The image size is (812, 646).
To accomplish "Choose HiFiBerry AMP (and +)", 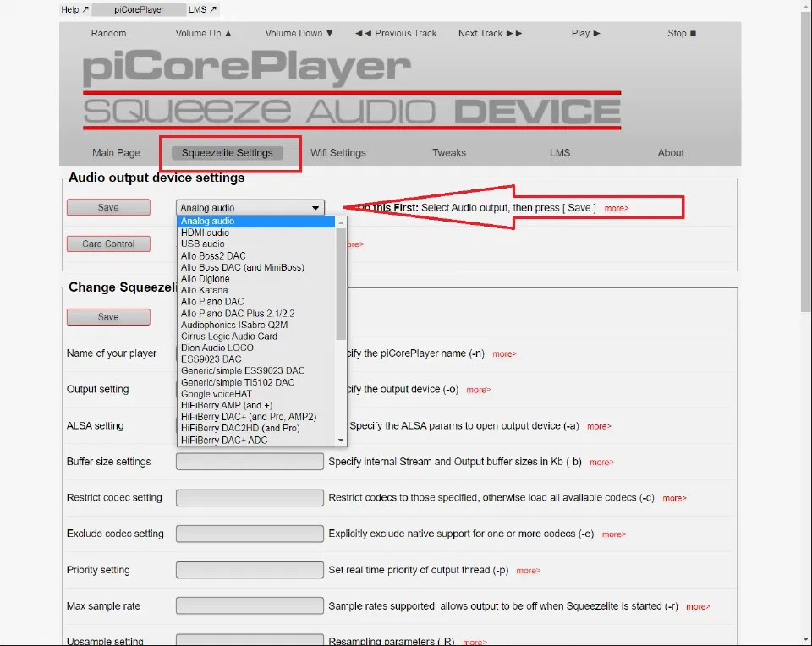I will [x=255, y=405].
